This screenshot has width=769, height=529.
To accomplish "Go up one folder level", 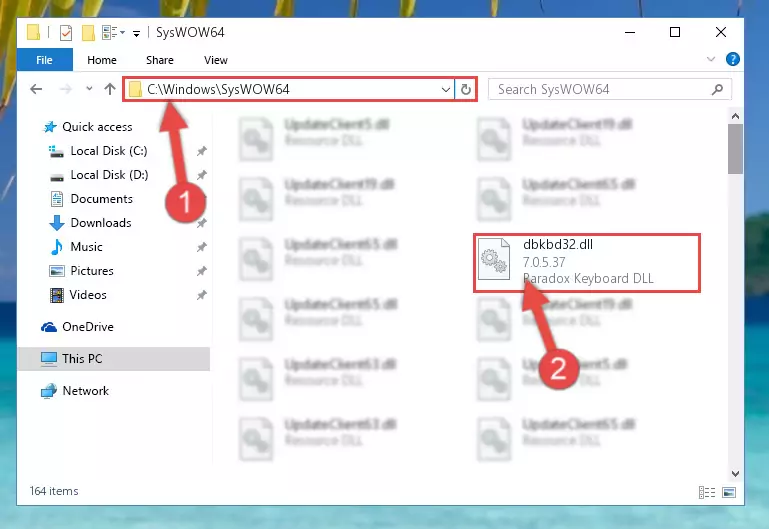I will pyautogui.click(x=110, y=89).
